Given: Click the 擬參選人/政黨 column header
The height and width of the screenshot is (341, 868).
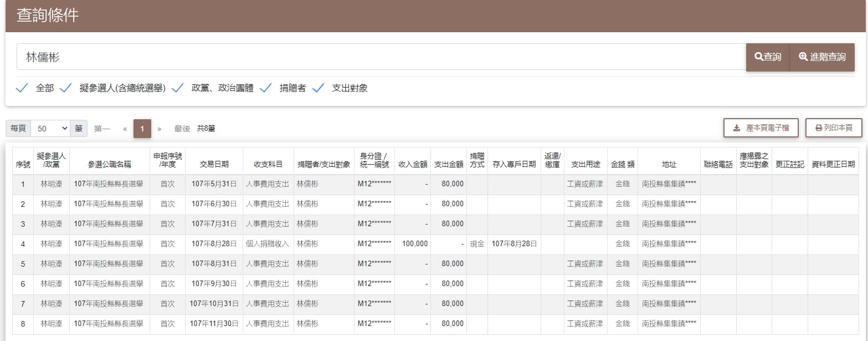Looking at the screenshot, I should click(52, 161).
